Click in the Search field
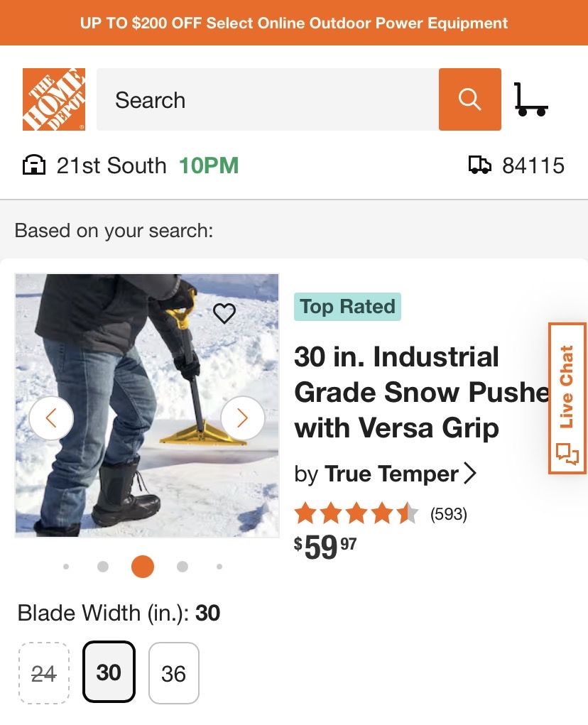This screenshot has width=588, height=725. 267,99
